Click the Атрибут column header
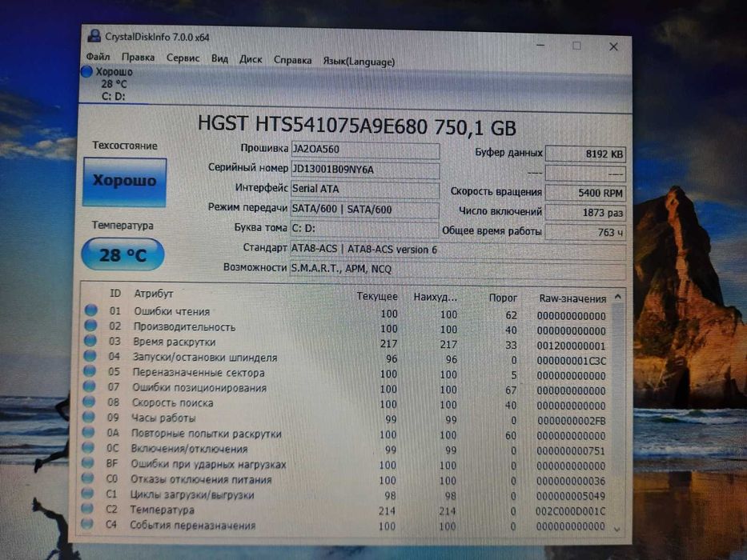The image size is (747, 560). 154,294
